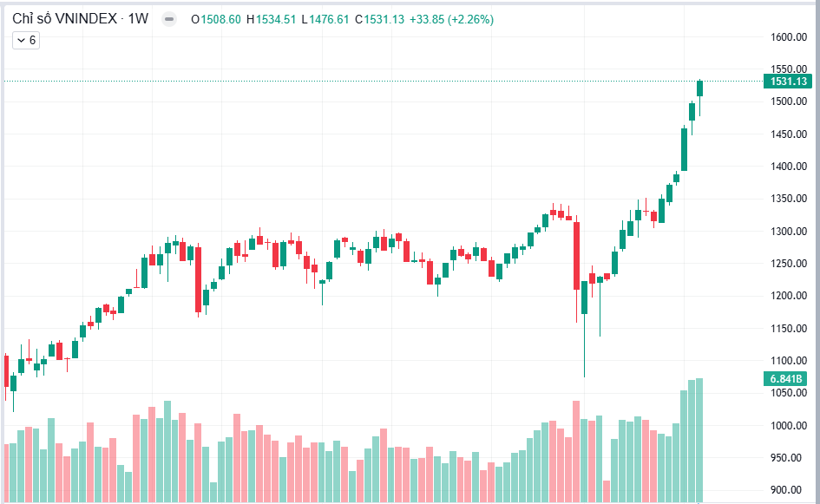Screen dimensions: 820x504
Task: Click the 1300.00 price axis label
Action: click(789, 231)
